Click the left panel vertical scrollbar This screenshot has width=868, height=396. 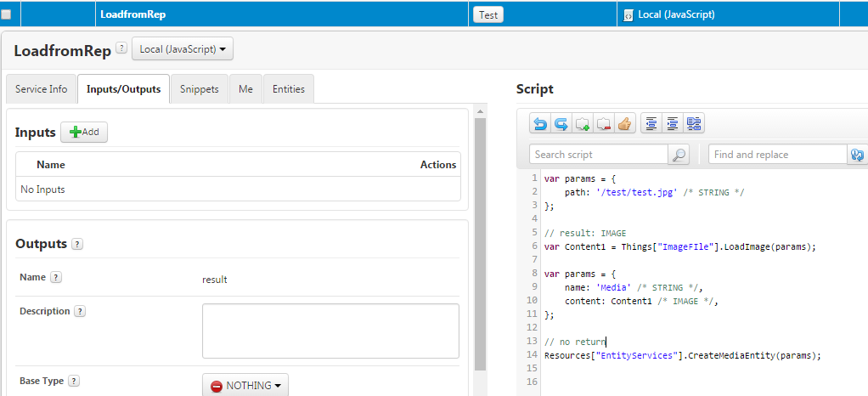click(x=480, y=244)
